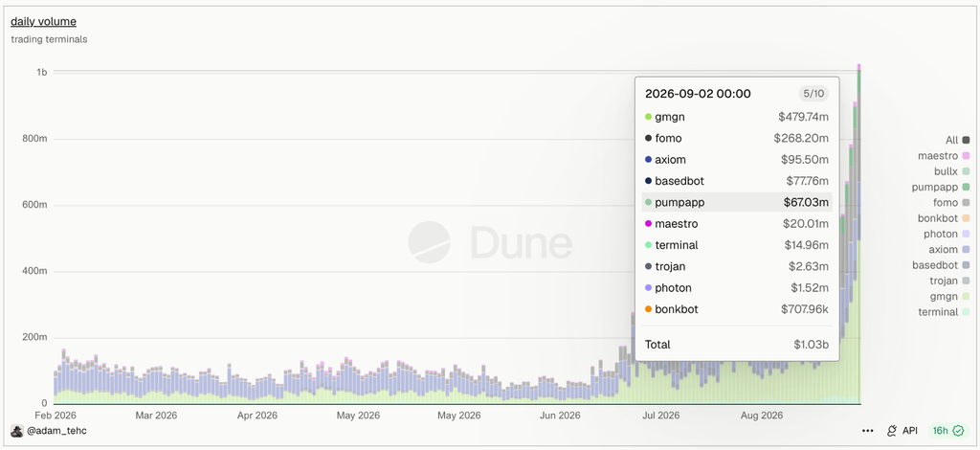Click the trading terminals subtitle
The image size is (980, 450).
point(50,39)
